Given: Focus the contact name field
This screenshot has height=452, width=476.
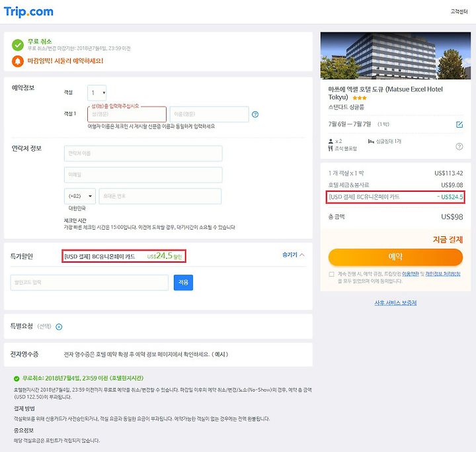Looking at the screenshot, I should tap(143, 154).
